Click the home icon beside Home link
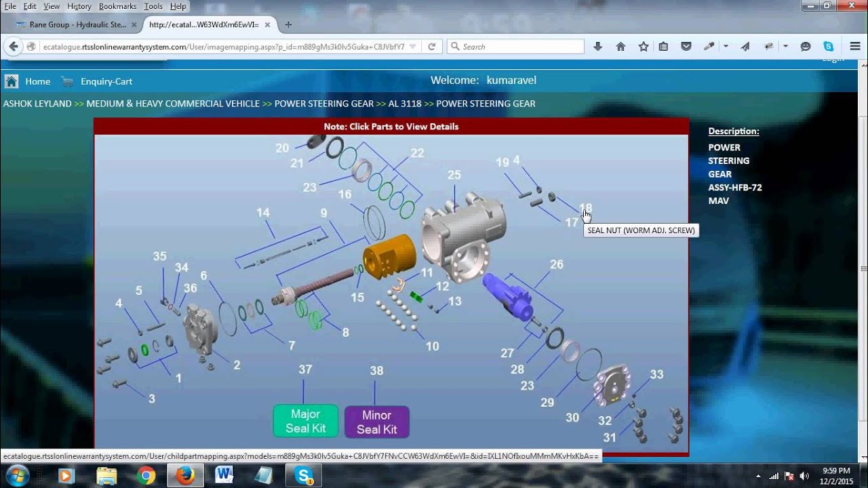This screenshot has width=868, height=488. (x=12, y=81)
